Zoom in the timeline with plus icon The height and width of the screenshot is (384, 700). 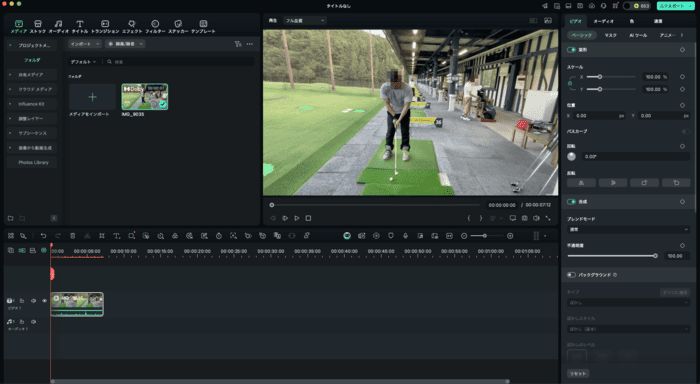pyautogui.click(x=510, y=236)
